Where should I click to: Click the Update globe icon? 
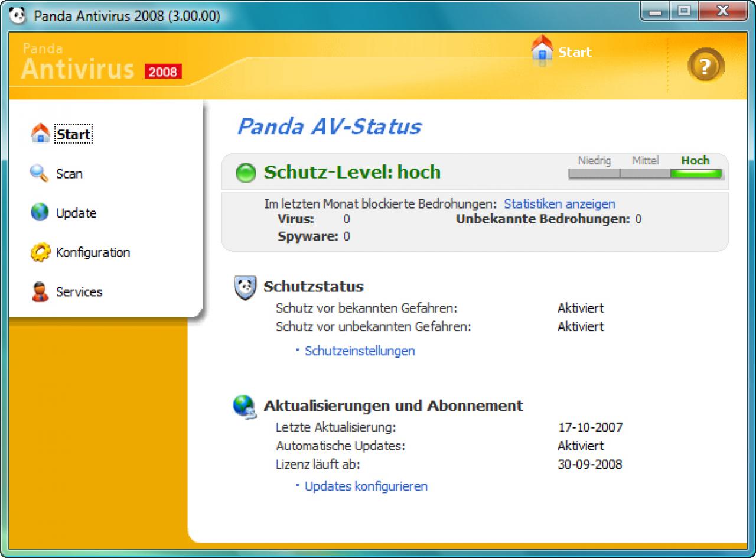[40, 213]
